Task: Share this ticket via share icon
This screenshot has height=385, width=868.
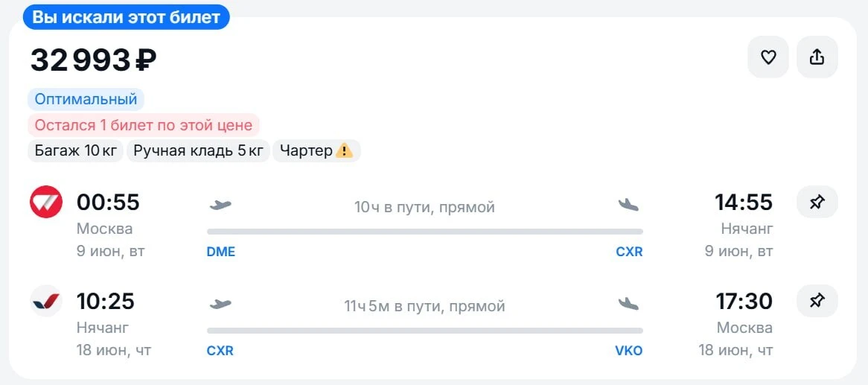Action: (817, 57)
